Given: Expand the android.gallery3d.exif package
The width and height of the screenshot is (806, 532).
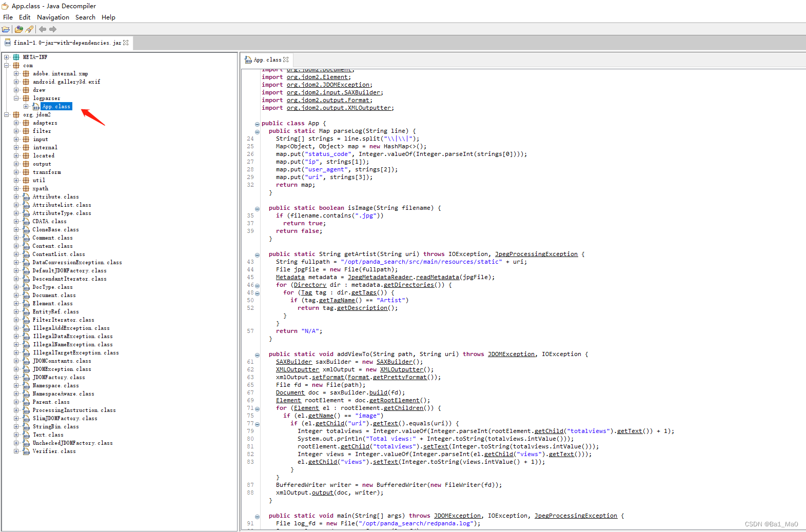Looking at the screenshot, I should pyautogui.click(x=16, y=82).
